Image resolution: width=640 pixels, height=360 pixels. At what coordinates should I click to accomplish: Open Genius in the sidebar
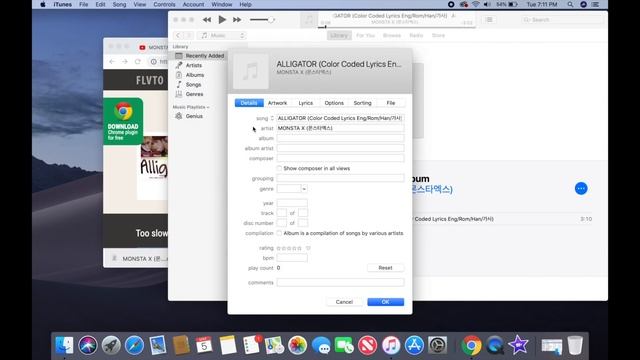tap(194, 116)
